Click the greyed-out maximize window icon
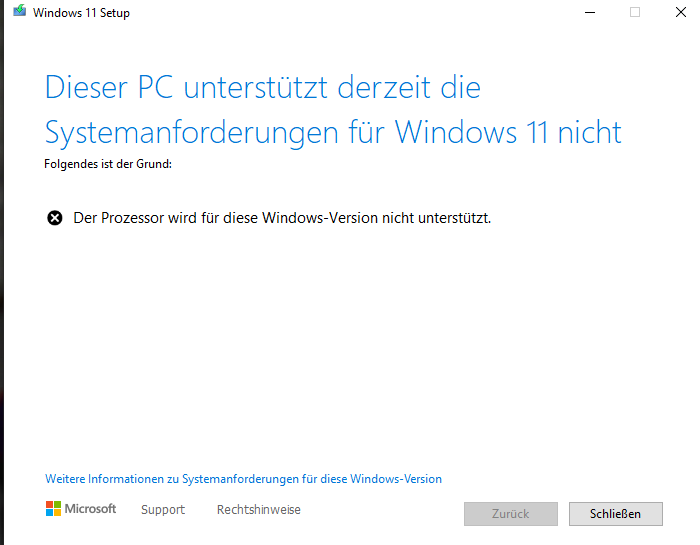This screenshot has width=700, height=545. (634, 13)
